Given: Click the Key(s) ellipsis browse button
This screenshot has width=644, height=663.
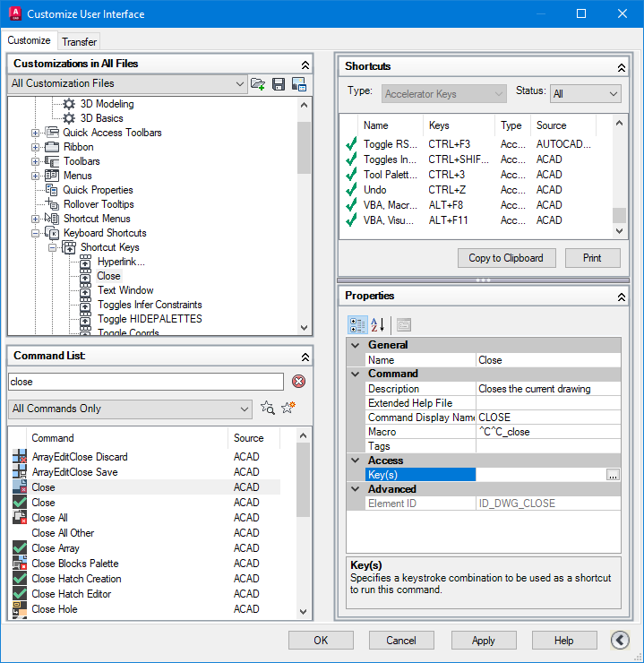Looking at the screenshot, I should tap(613, 475).
